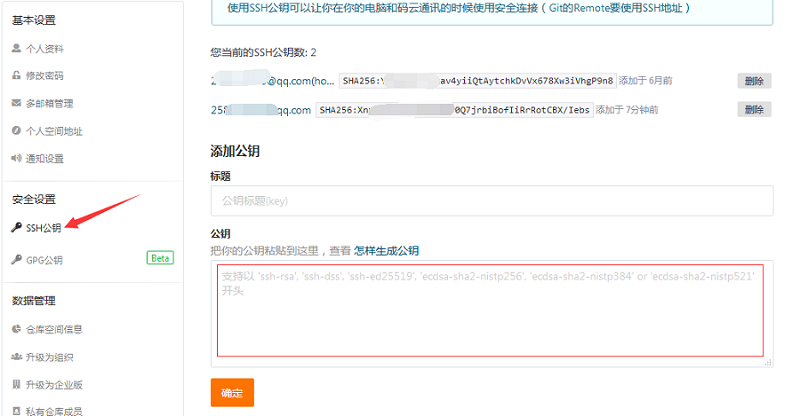Screen dimensions: 800x416
Task: Click the key icon beside SSH公钥
Action: [16, 227]
